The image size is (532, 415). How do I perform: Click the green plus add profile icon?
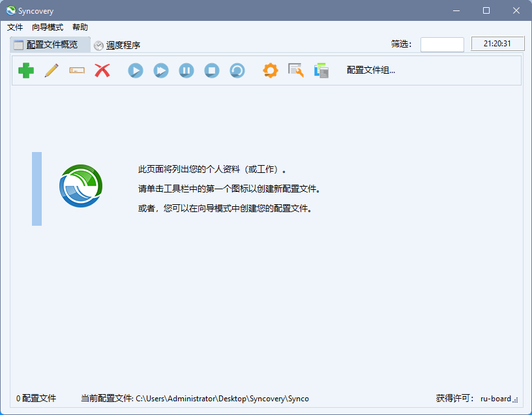26,70
